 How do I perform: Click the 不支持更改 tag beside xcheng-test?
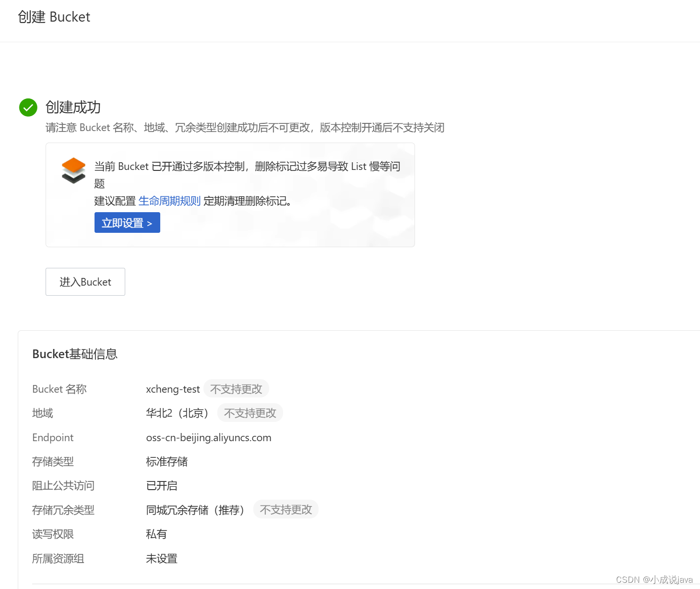(236, 389)
